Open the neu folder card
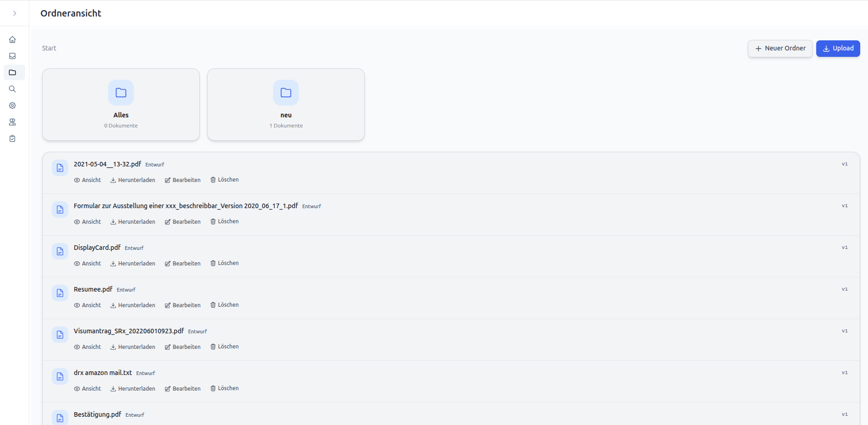This screenshot has height=425, width=868. [286, 105]
